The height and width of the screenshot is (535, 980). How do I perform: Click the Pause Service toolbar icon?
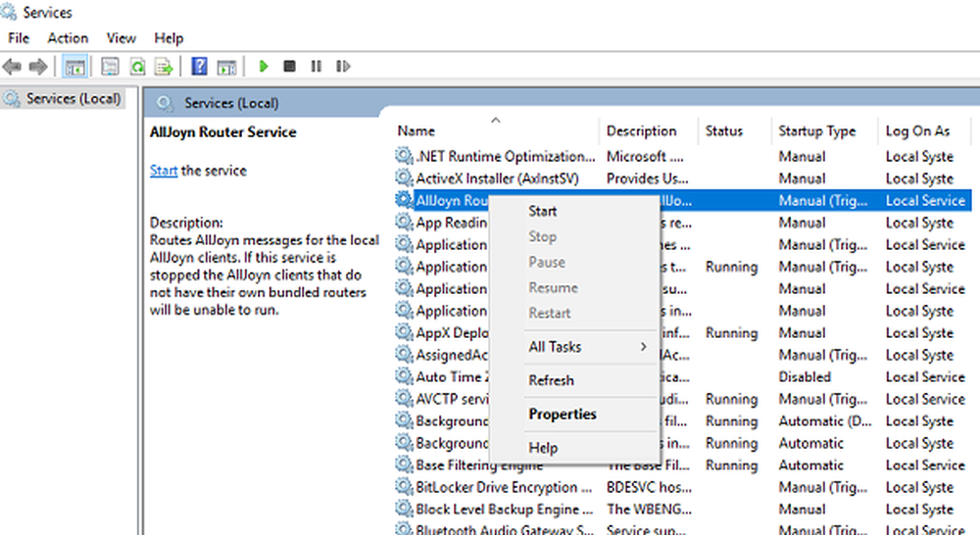click(317, 66)
